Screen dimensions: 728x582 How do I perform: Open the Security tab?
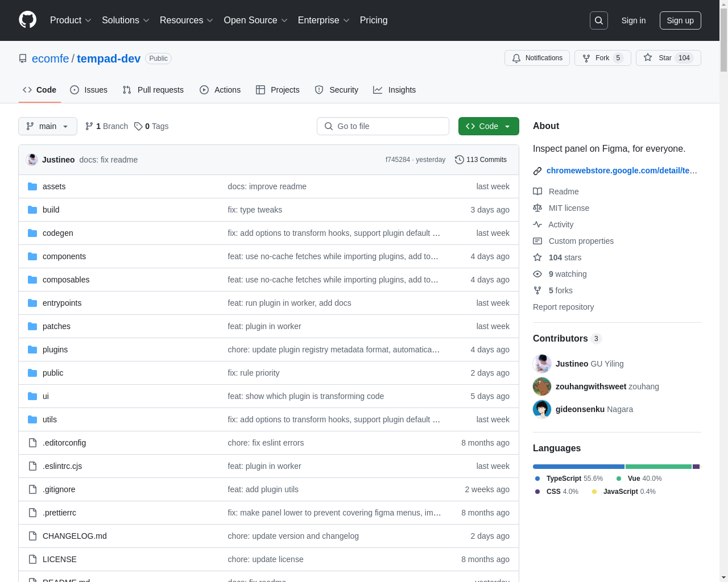click(337, 90)
